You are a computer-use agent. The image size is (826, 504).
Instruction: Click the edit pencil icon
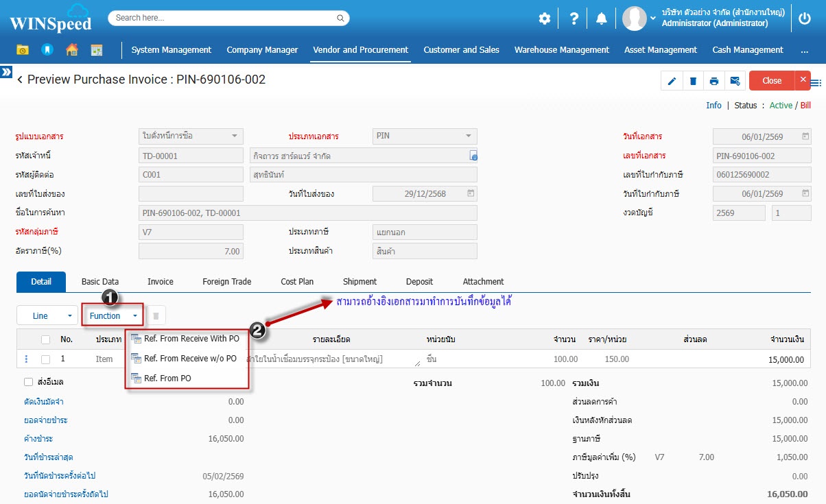pyautogui.click(x=672, y=81)
